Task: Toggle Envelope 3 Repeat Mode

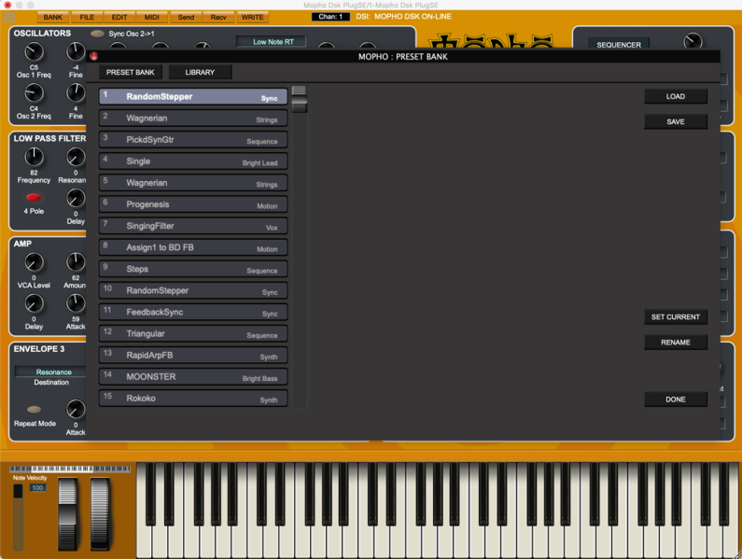Action: (x=34, y=410)
